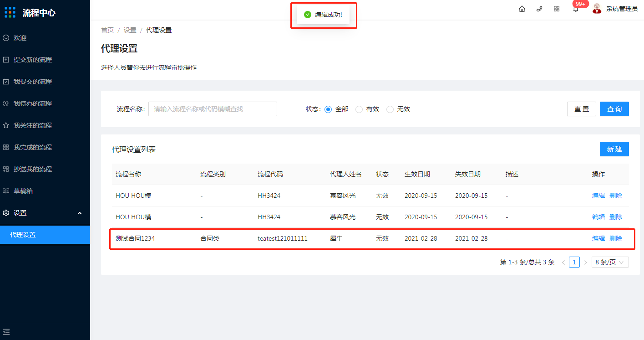The height and width of the screenshot is (340, 644).
Task: Click the plus icon beside 提交新的流程
Action: click(x=6, y=60)
